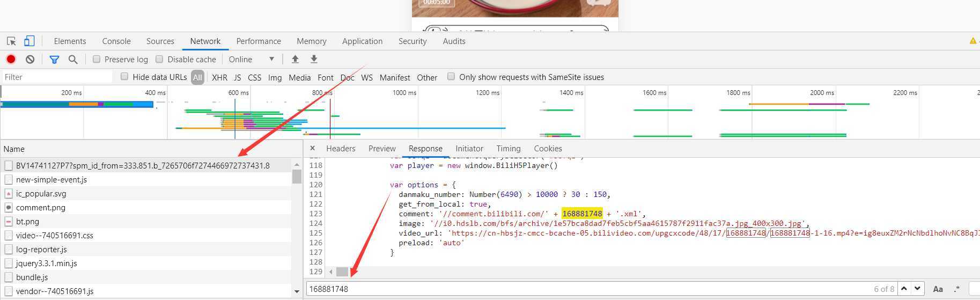Filter requests by XHR

(219, 77)
